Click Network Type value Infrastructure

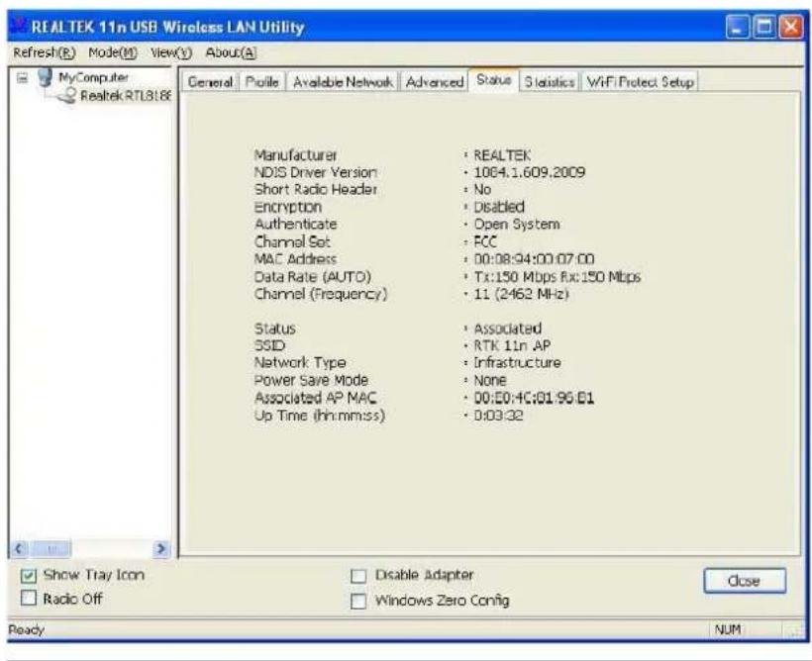517,363
